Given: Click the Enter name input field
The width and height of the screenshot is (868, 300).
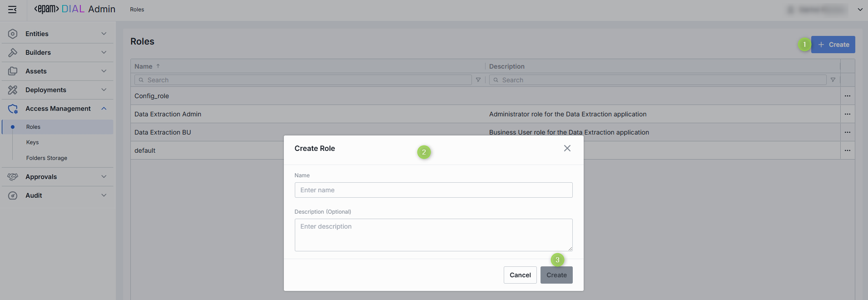Looking at the screenshot, I should [x=433, y=190].
